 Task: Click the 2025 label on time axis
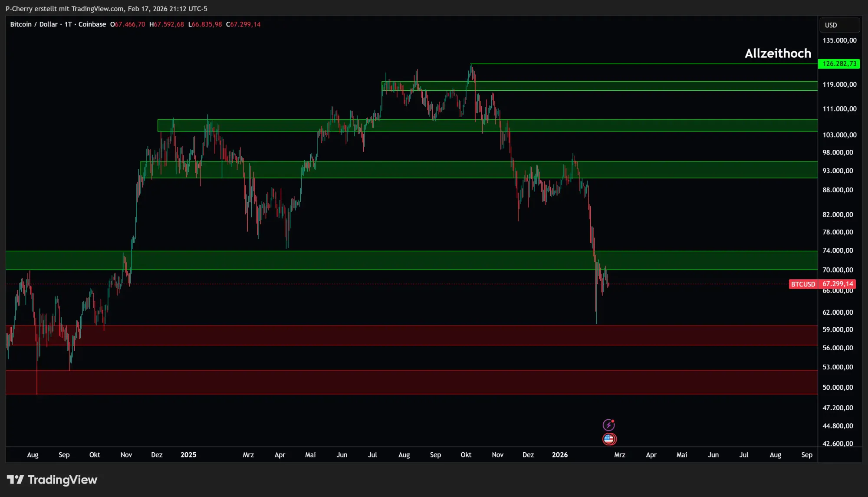pyautogui.click(x=188, y=455)
